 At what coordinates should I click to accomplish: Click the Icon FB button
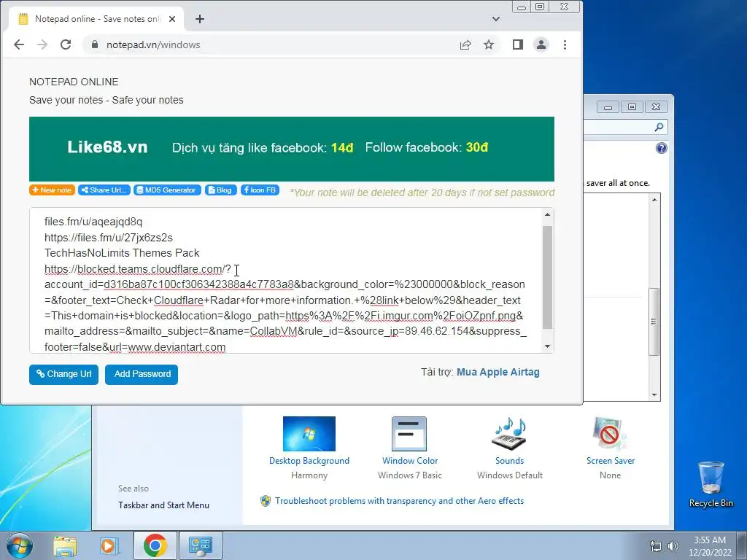click(x=260, y=190)
